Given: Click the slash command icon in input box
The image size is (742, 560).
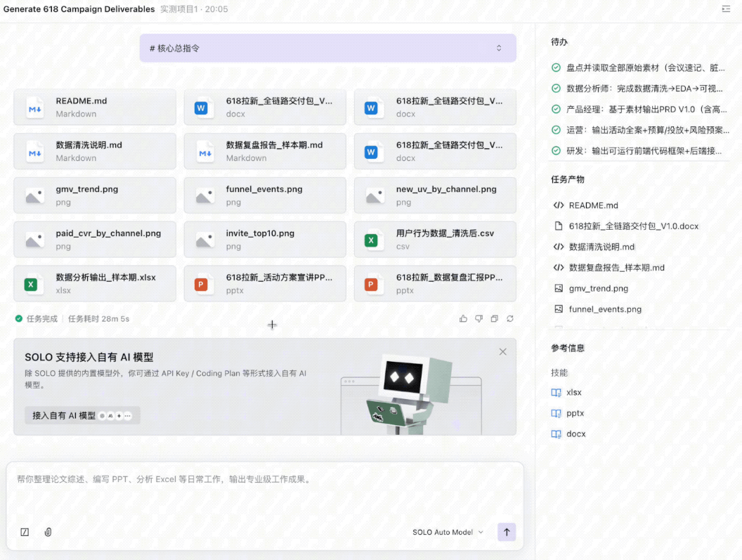Looking at the screenshot, I should coord(25,532).
